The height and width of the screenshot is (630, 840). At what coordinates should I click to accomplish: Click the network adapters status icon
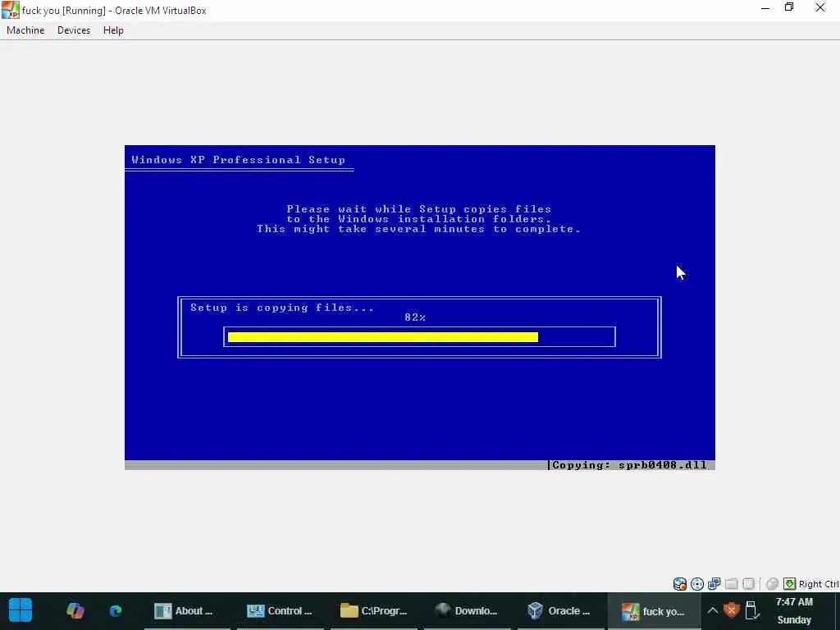[714, 584]
